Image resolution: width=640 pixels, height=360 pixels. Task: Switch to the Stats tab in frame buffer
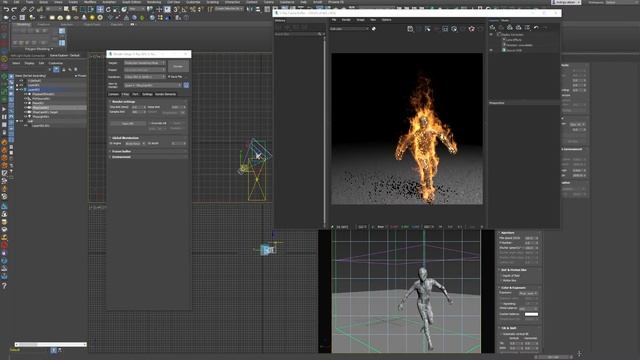click(505, 20)
